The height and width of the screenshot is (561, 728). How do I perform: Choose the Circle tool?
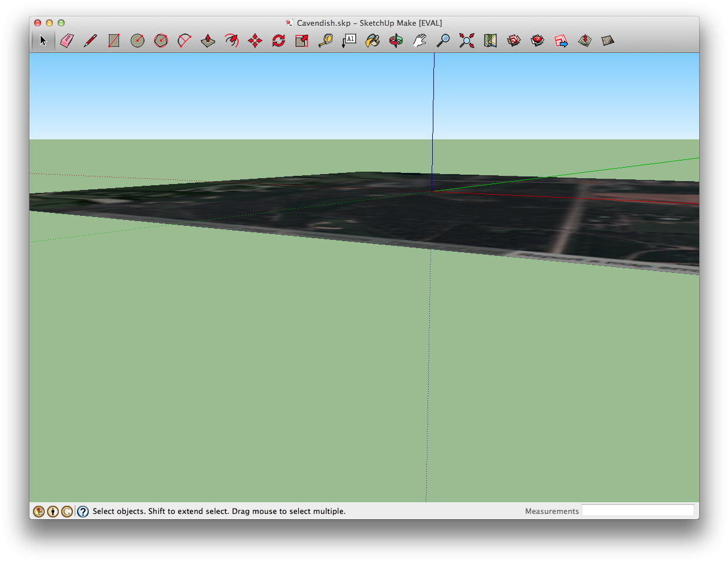138,41
